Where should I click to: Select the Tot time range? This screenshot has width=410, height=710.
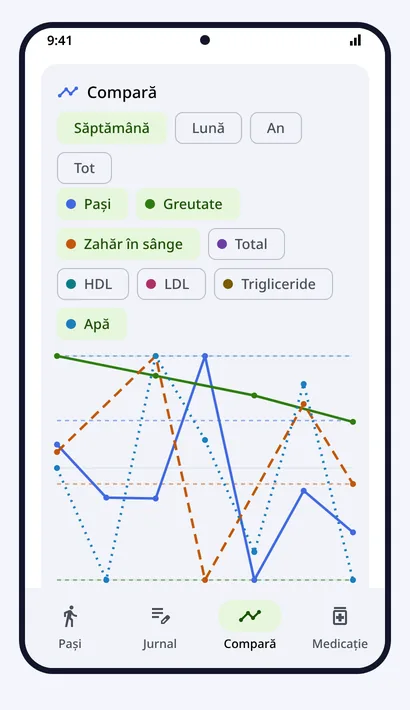pyautogui.click(x=84, y=168)
